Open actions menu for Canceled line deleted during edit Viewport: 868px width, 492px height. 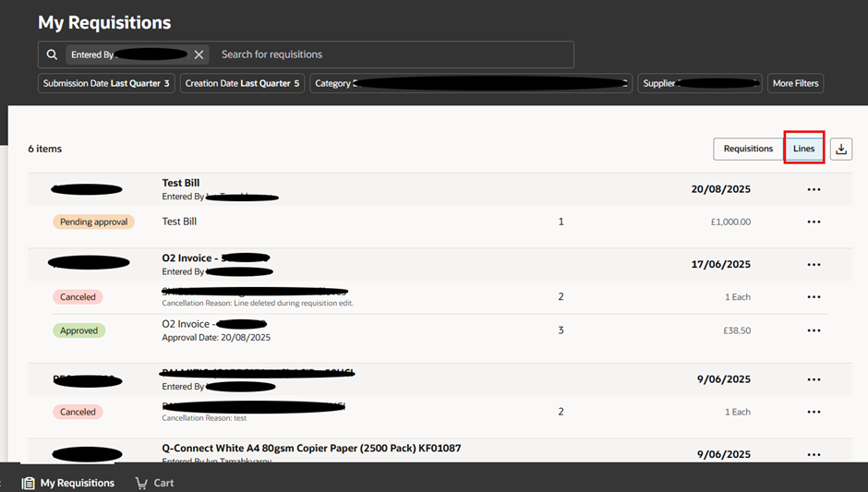[x=814, y=297]
